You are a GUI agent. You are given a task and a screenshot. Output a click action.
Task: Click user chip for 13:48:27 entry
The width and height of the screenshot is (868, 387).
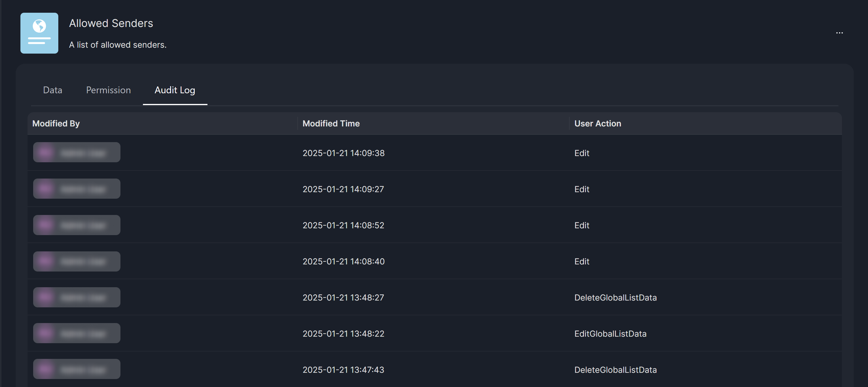pos(76,297)
